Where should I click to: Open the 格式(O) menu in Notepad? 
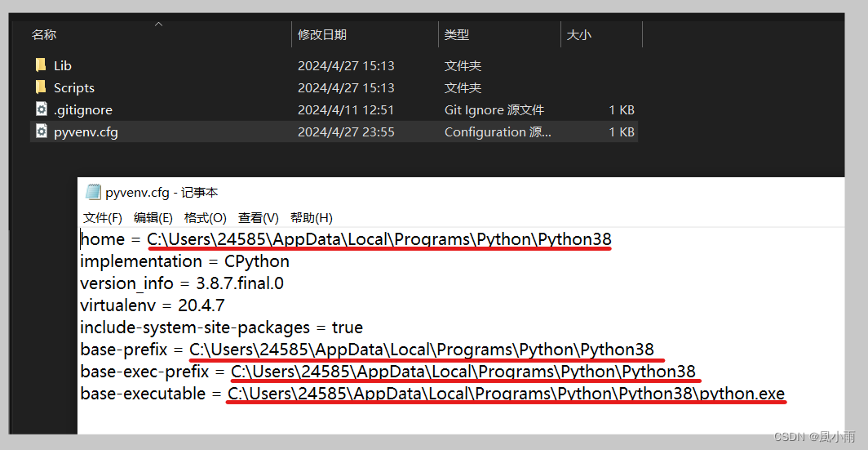206,218
